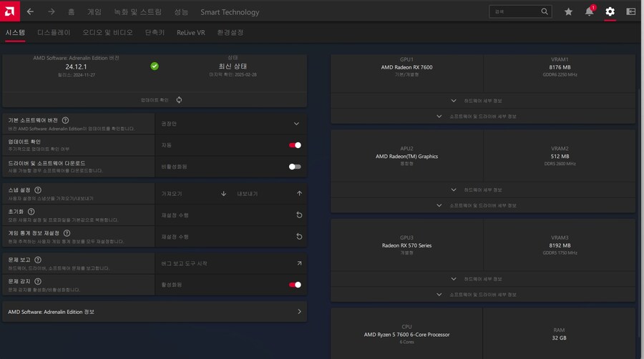Disable the 업데이트 확인 automatic toggle
The height and width of the screenshot is (359, 644).
tap(295, 145)
